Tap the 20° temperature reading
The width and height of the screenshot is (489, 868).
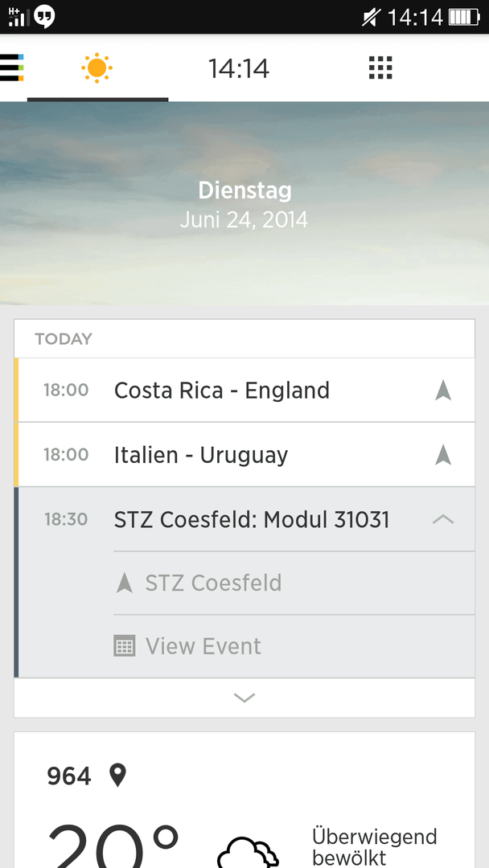[x=113, y=845]
